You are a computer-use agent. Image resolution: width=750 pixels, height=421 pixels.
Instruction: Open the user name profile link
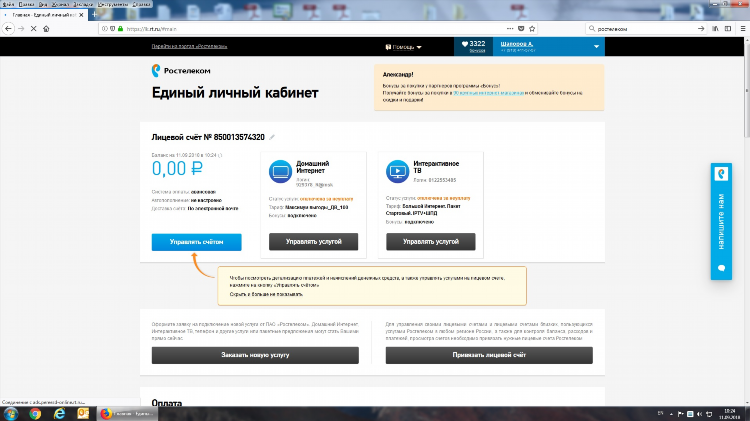pyautogui.click(x=517, y=44)
